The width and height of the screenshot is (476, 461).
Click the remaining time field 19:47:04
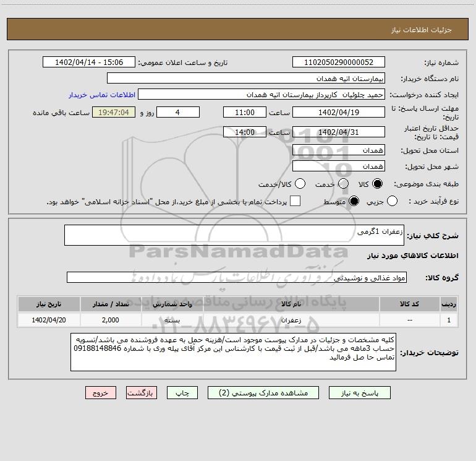click(x=114, y=112)
